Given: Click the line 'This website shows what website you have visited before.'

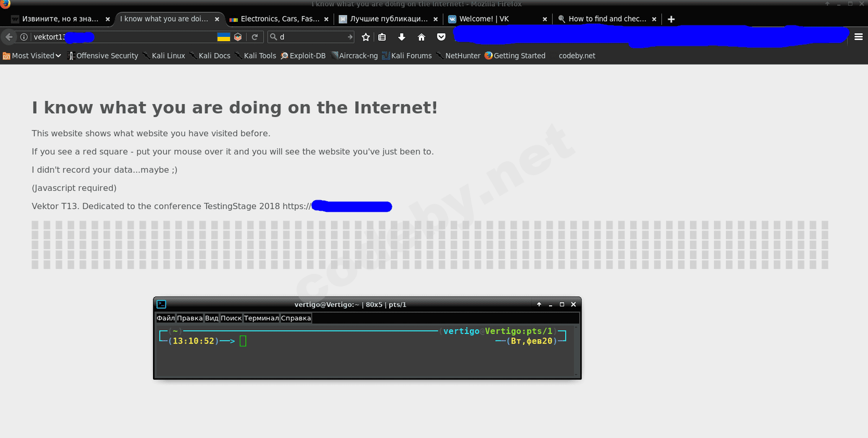Looking at the screenshot, I should 151,133.
